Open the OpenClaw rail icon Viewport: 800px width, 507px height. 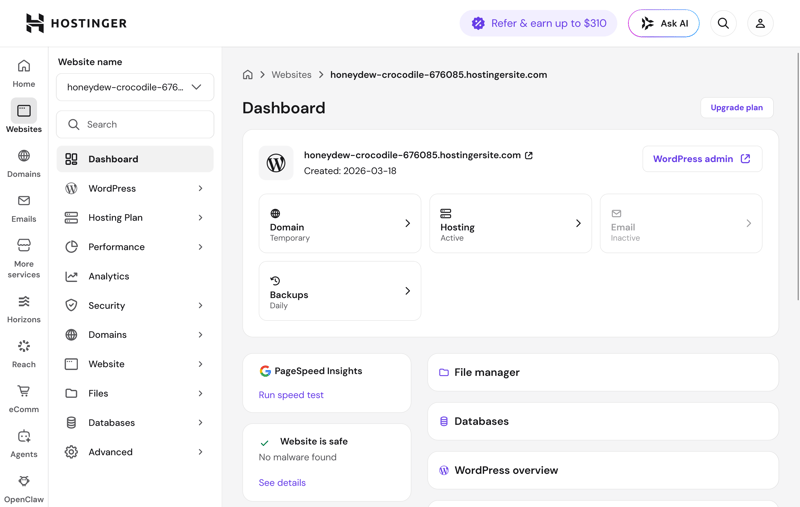24,481
